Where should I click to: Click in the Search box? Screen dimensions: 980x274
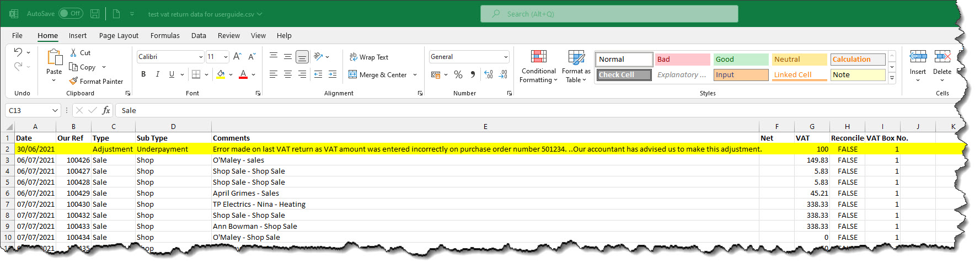(x=609, y=14)
